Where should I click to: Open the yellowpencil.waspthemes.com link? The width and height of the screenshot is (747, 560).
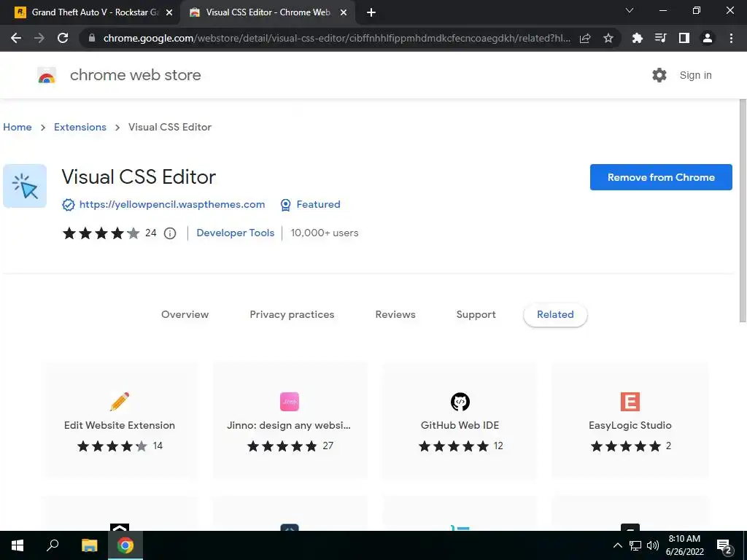pyautogui.click(x=172, y=205)
